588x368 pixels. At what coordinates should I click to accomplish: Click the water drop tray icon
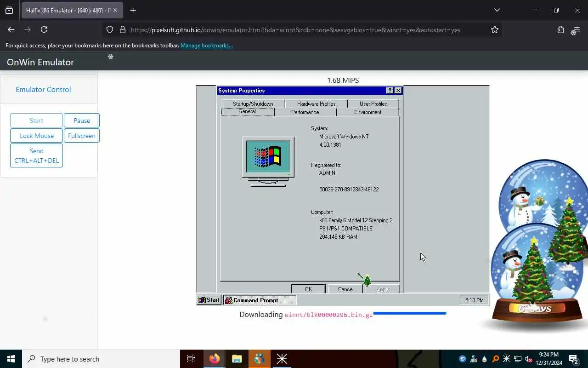(484, 359)
